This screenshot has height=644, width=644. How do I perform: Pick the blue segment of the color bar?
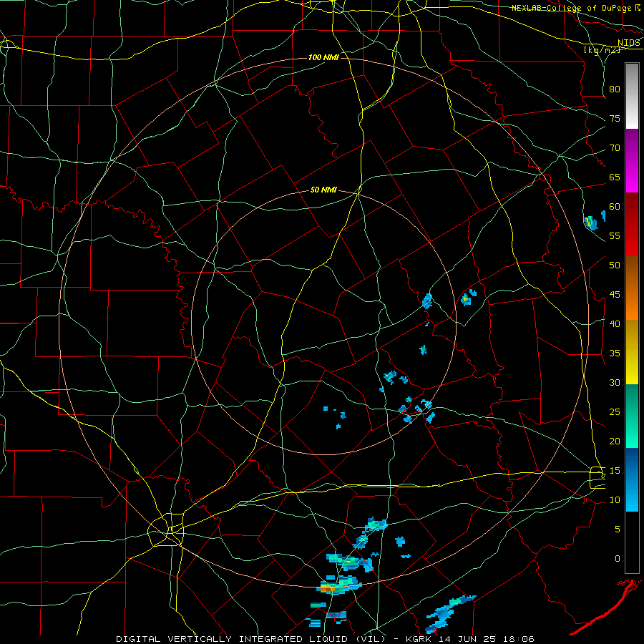click(632, 479)
